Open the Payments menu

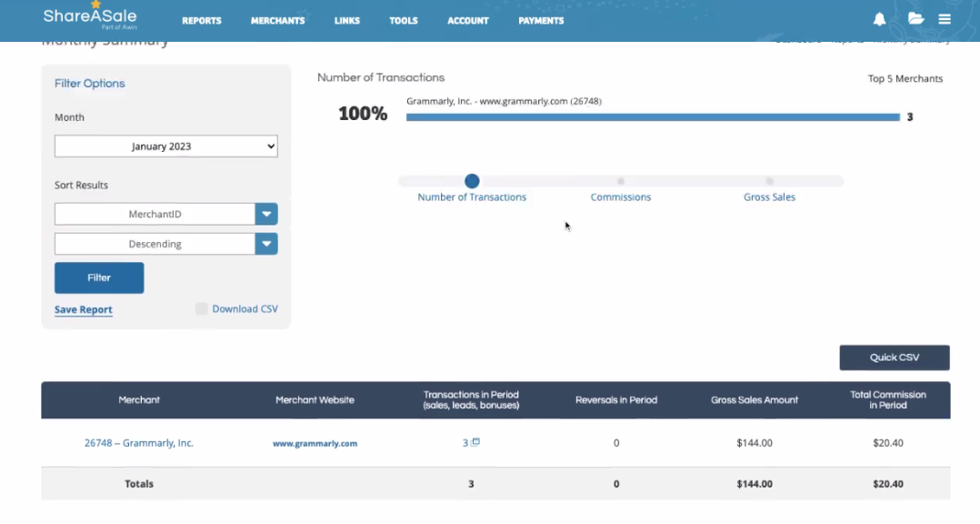[x=541, y=21]
